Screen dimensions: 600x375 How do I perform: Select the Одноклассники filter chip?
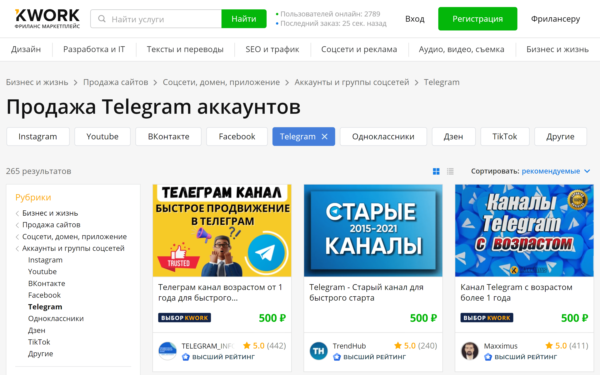click(383, 137)
